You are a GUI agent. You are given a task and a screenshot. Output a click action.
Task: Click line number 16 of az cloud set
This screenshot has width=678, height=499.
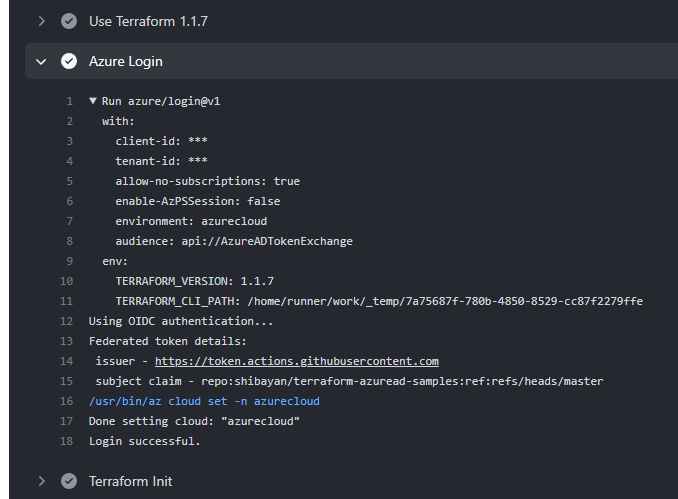pos(66,401)
